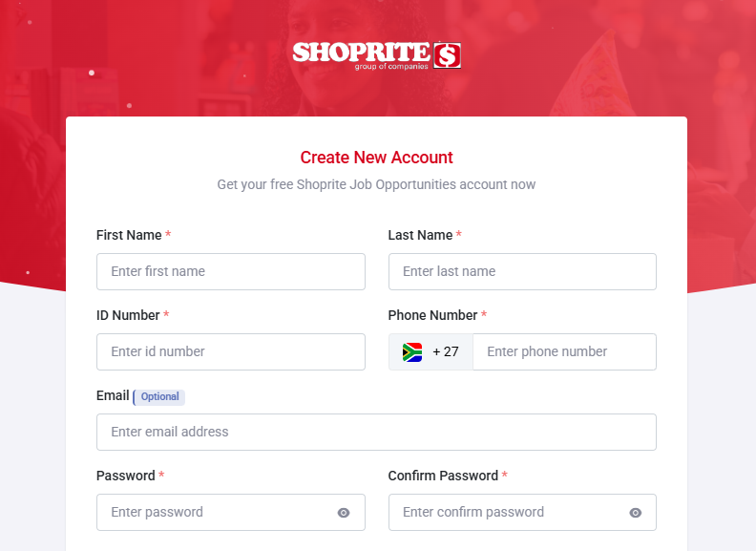Click the ID Number label

click(x=128, y=315)
